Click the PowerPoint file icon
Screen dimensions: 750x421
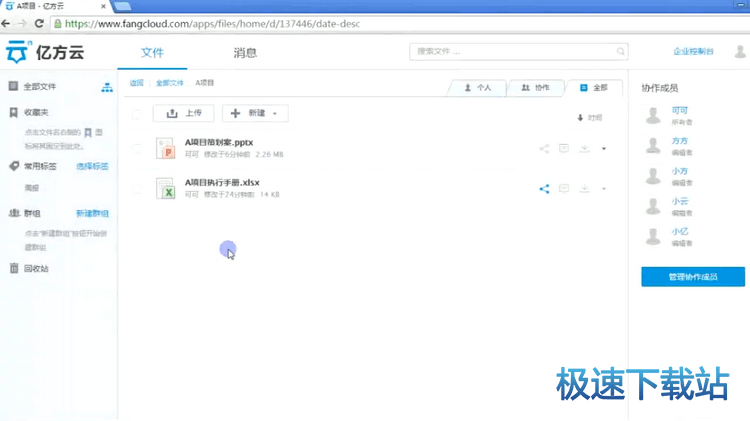pyautogui.click(x=165, y=148)
